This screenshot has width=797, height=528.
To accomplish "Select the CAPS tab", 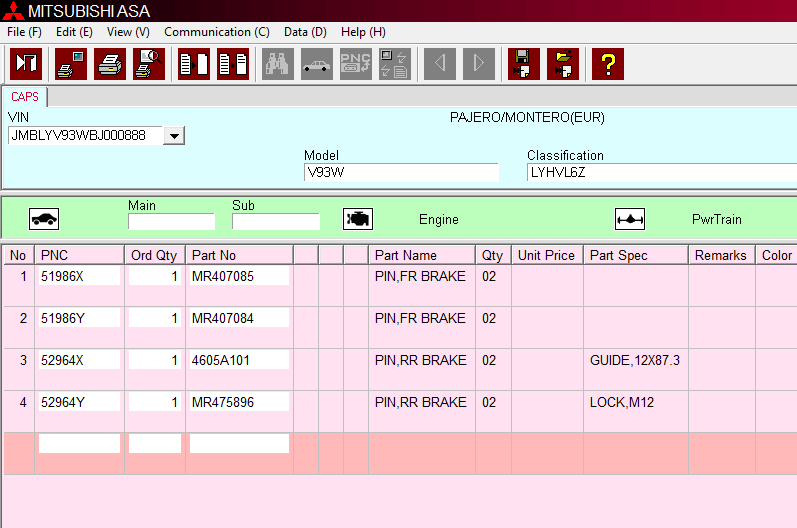I will pos(25,97).
